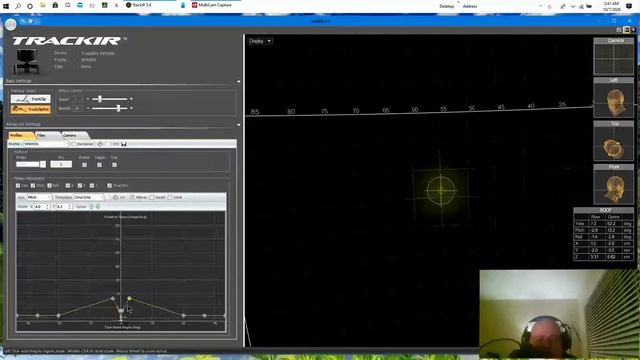Collapse the Advanced Settings section
This screenshot has height=360, width=640.
238,124
